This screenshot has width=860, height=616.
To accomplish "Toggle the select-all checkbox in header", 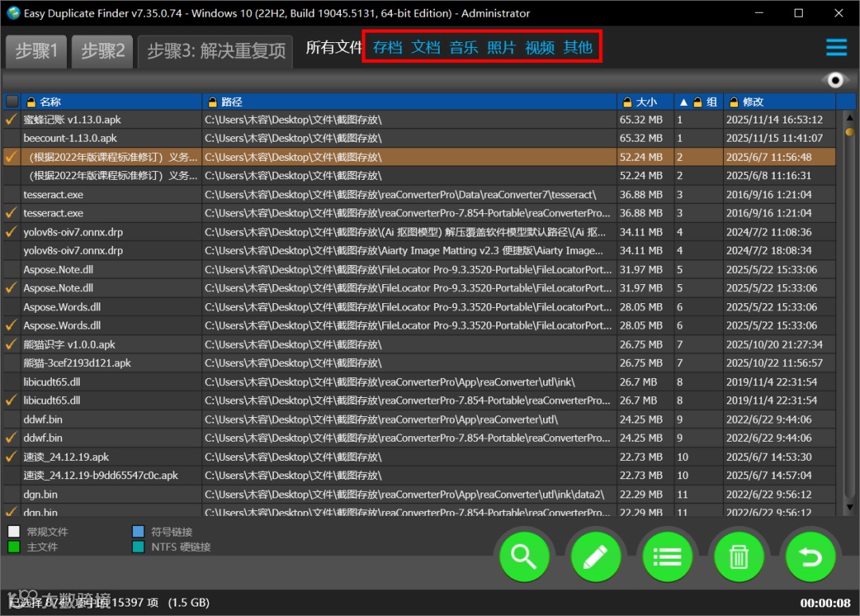I will coord(12,101).
